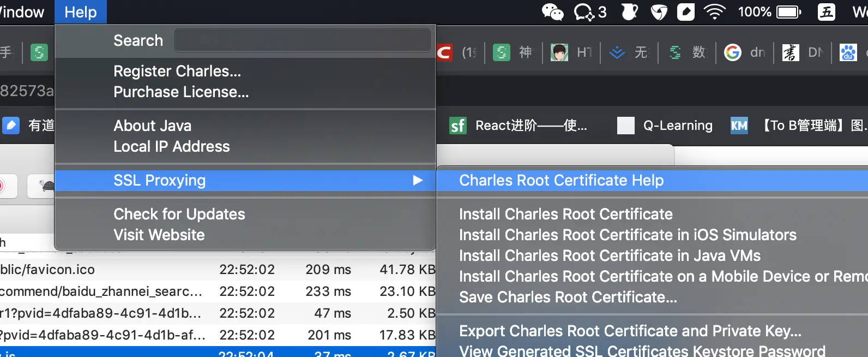Open the blue layered-arrow tab labeled 无
Viewport: 868px width, 357px height.
(628, 52)
